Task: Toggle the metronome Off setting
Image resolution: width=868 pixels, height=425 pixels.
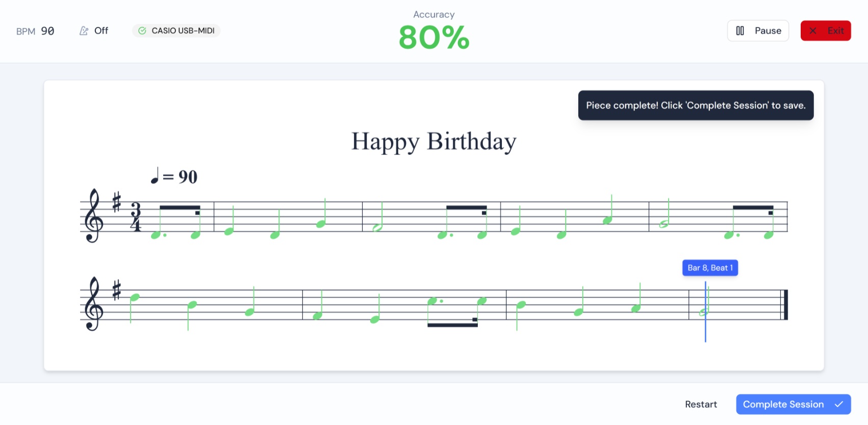Action: (x=94, y=31)
